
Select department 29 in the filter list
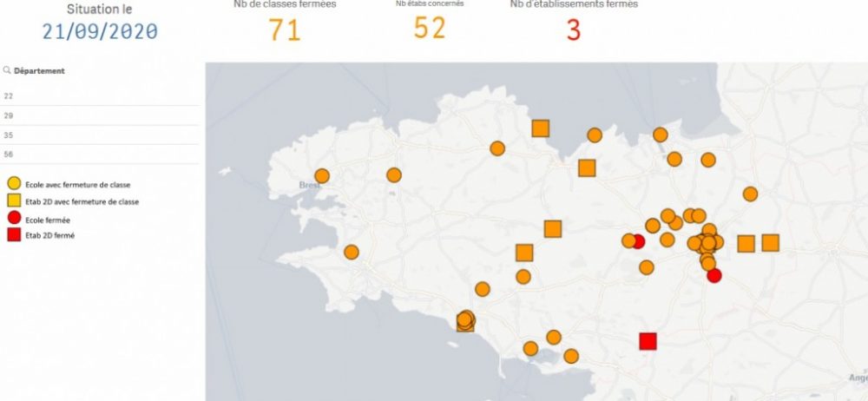pyautogui.click(x=9, y=115)
